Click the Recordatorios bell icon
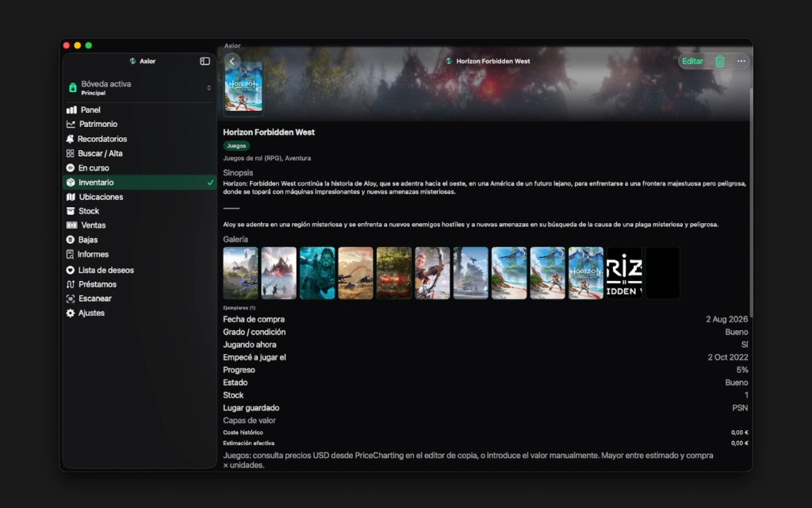This screenshot has width=812, height=508. (70, 139)
